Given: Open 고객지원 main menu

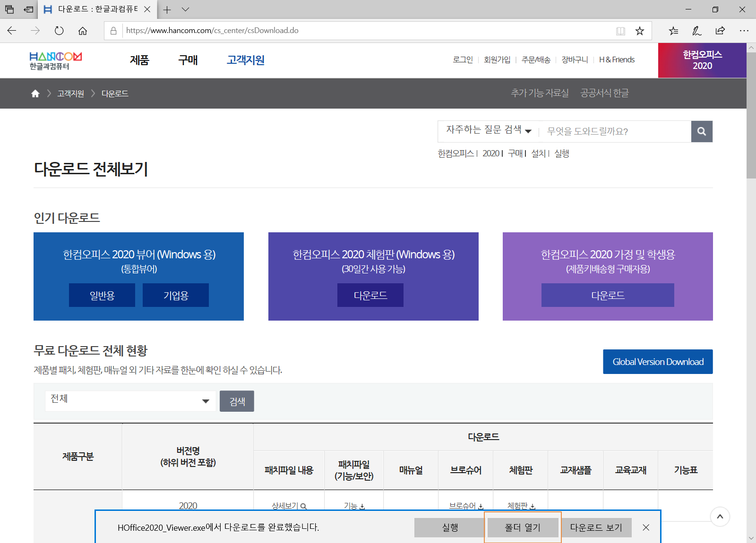Looking at the screenshot, I should click(x=245, y=60).
